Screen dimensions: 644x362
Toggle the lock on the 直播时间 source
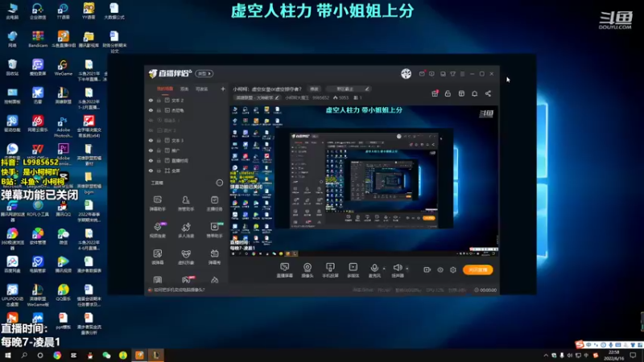[x=159, y=160]
